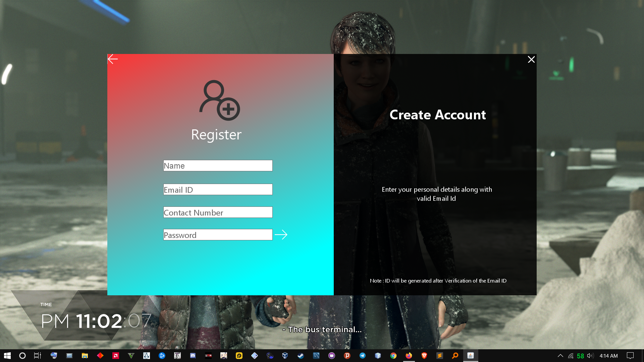Open Telegram from the taskbar
This screenshot has width=644, height=362.
(363, 356)
